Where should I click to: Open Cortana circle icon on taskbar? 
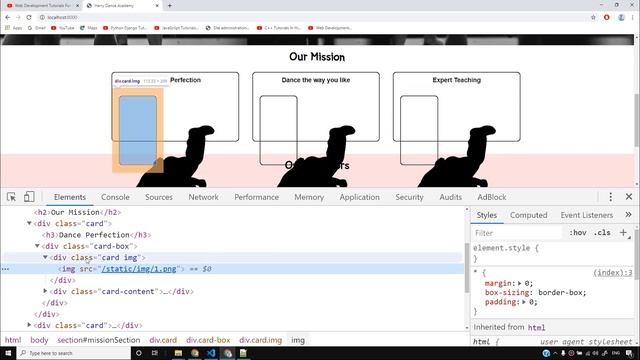point(139,353)
